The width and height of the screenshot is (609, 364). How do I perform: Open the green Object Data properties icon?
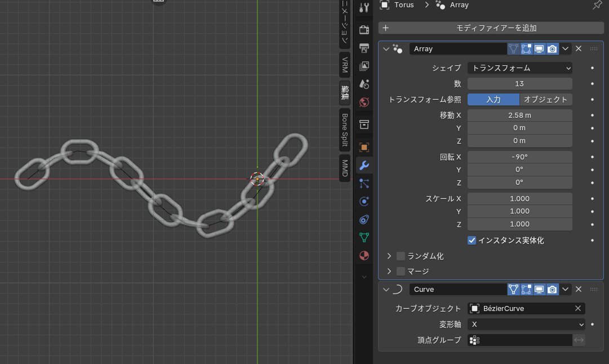tap(364, 237)
